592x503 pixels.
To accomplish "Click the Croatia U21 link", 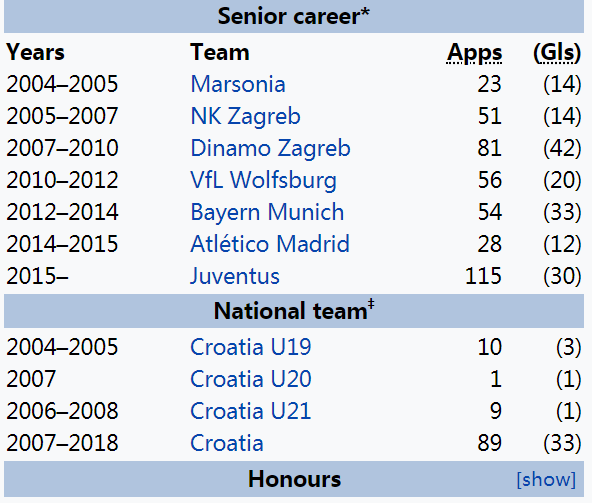I will tap(251, 411).
